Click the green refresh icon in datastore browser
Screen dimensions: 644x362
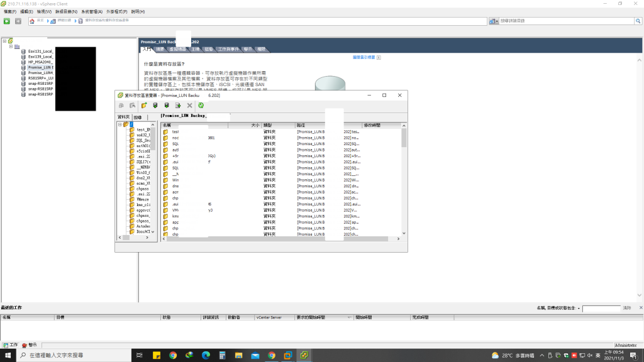(x=201, y=106)
